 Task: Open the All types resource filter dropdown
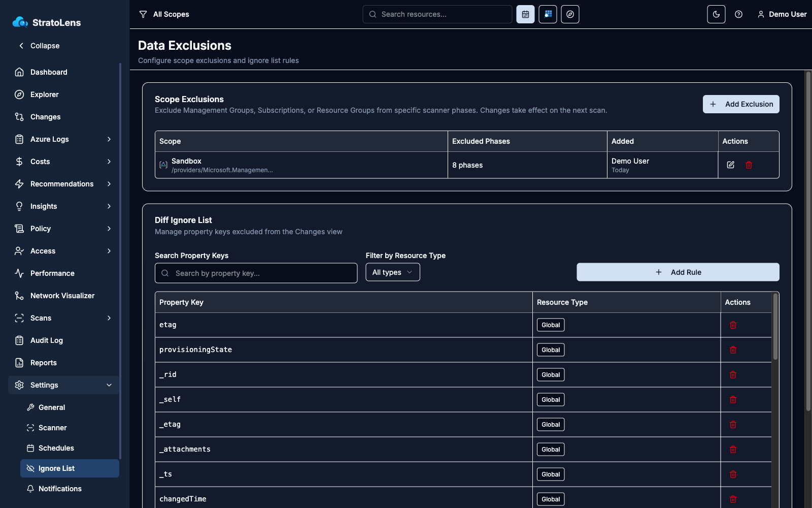click(393, 272)
